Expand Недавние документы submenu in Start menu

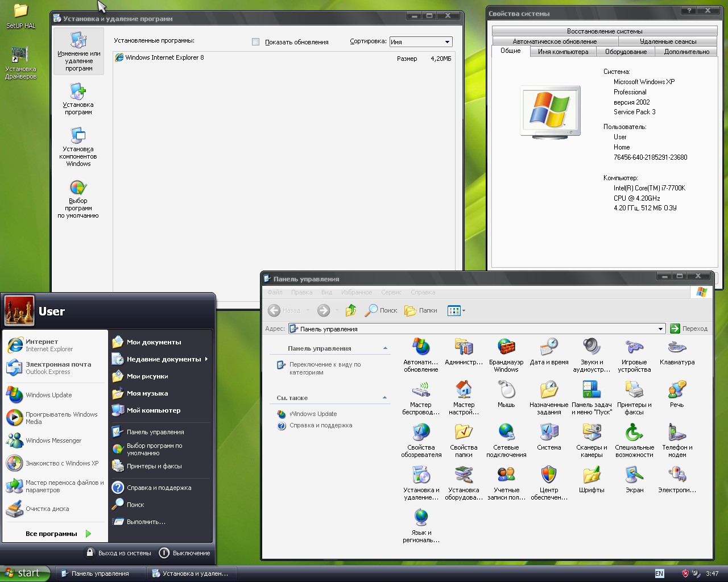point(160,359)
